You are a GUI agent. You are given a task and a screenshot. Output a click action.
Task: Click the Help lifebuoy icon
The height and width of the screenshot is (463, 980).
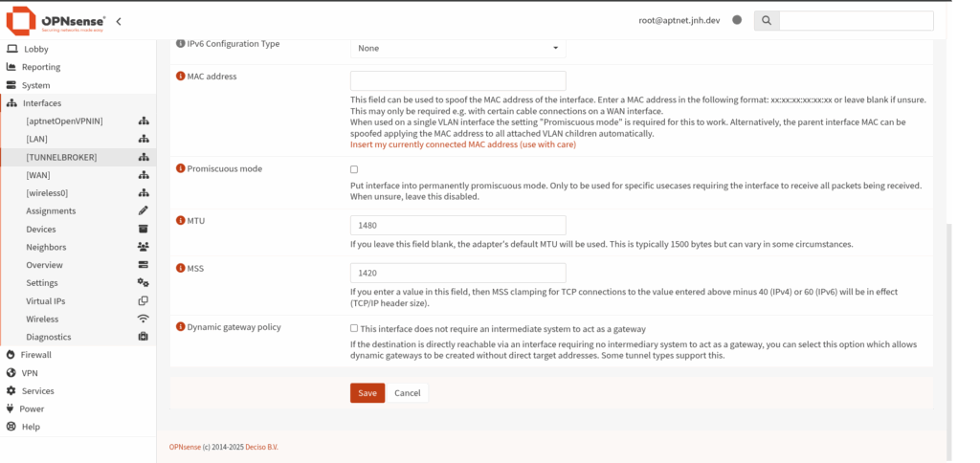click(x=11, y=427)
